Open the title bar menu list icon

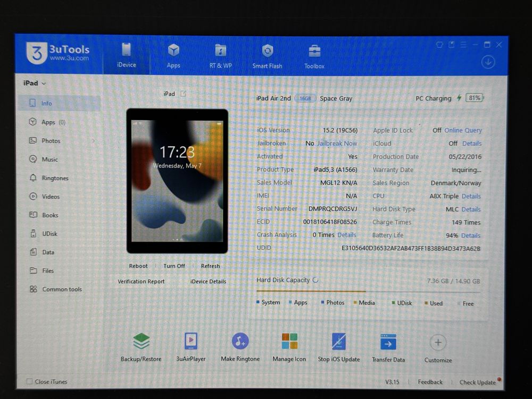pos(463,45)
